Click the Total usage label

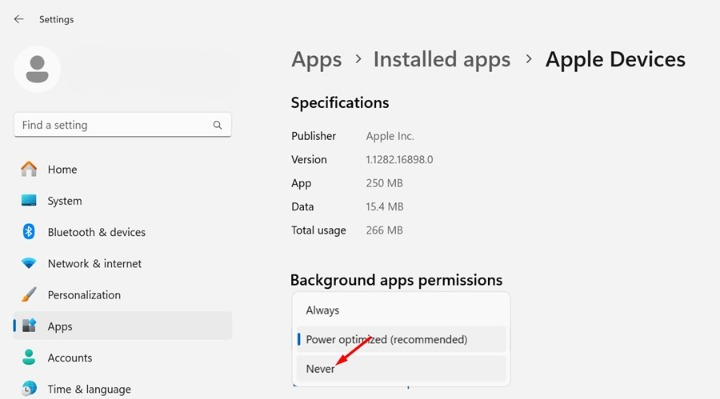point(319,230)
